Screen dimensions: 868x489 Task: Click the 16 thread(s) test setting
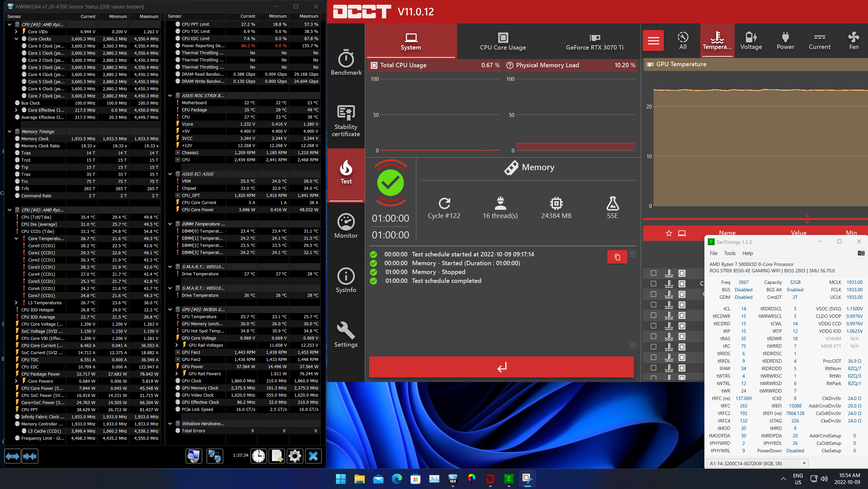500,207
